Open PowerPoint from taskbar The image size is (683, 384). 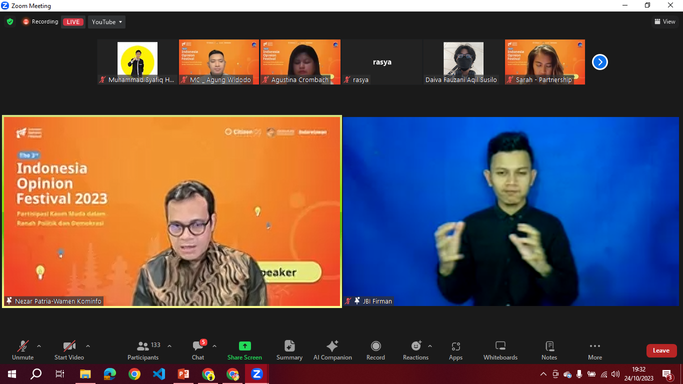183,374
